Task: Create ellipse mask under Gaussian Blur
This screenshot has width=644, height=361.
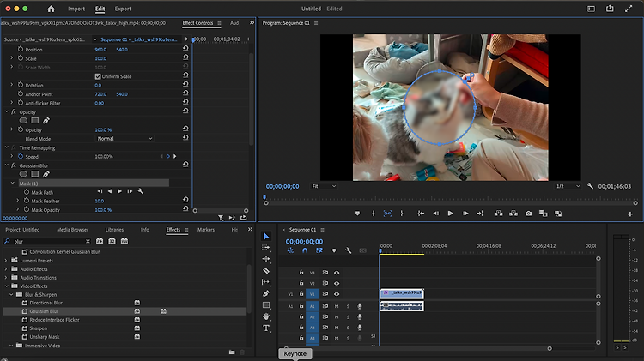Action: 23,174
